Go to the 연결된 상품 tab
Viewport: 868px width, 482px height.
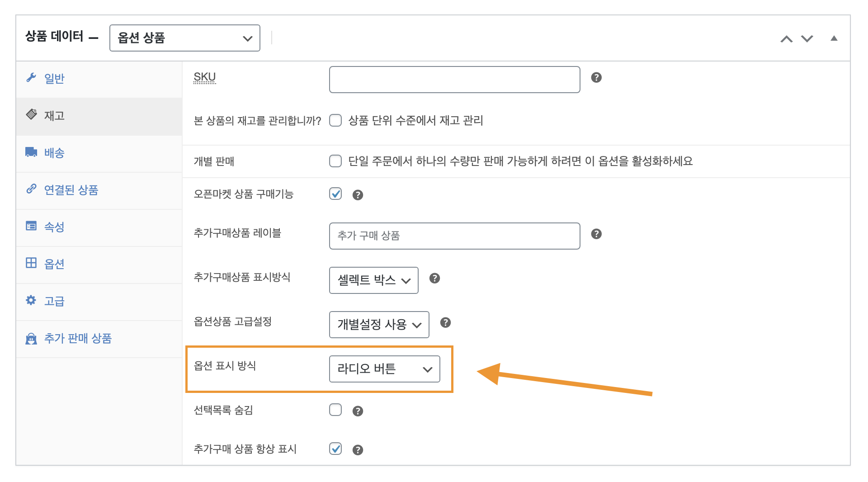point(71,190)
